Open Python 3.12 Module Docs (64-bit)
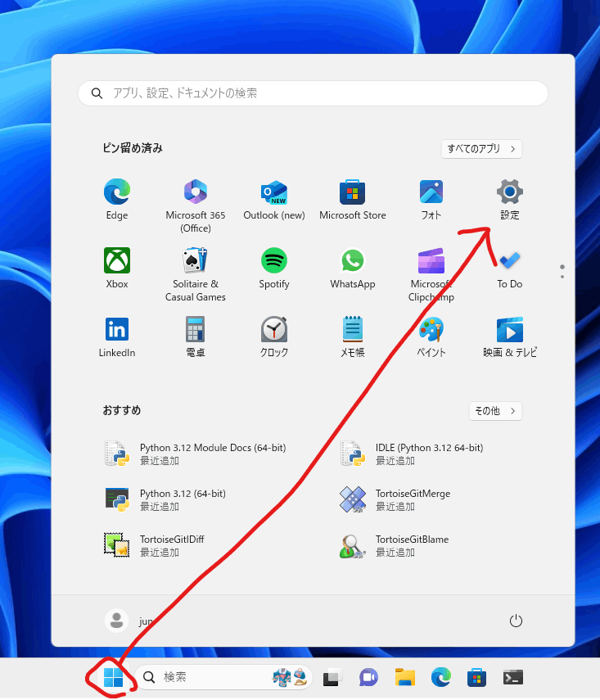Image resolution: width=600 pixels, height=700 pixels. [195, 454]
